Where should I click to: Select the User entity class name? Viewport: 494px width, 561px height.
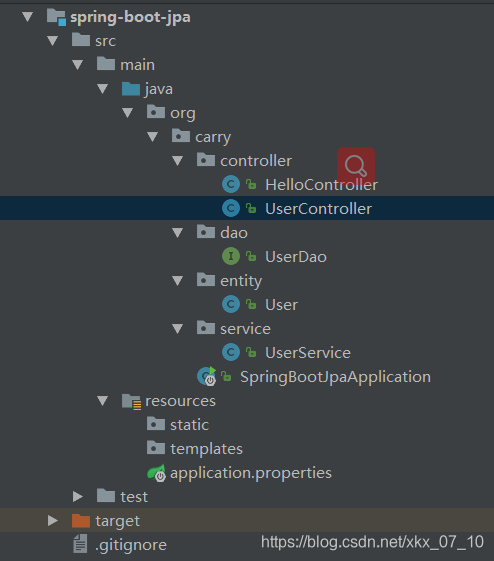pyautogui.click(x=281, y=304)
